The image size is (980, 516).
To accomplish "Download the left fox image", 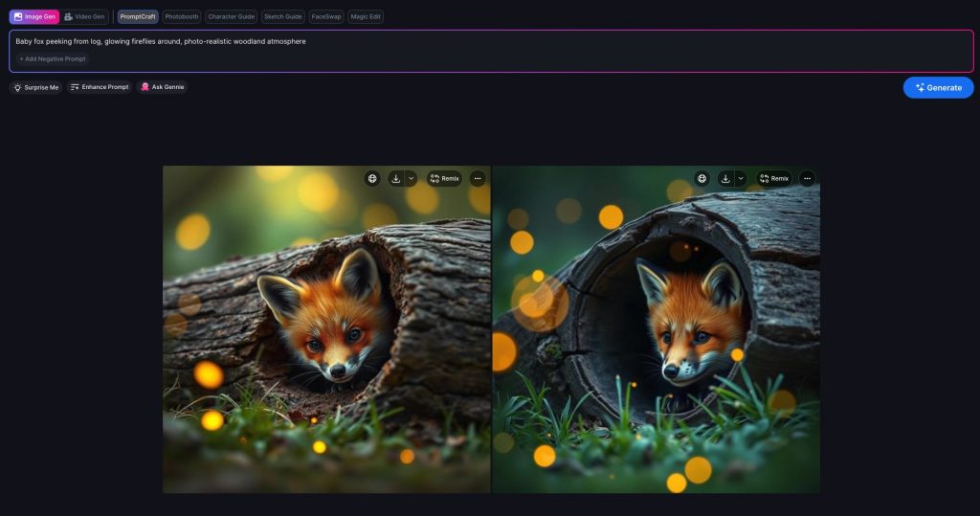I will [396, 178].
